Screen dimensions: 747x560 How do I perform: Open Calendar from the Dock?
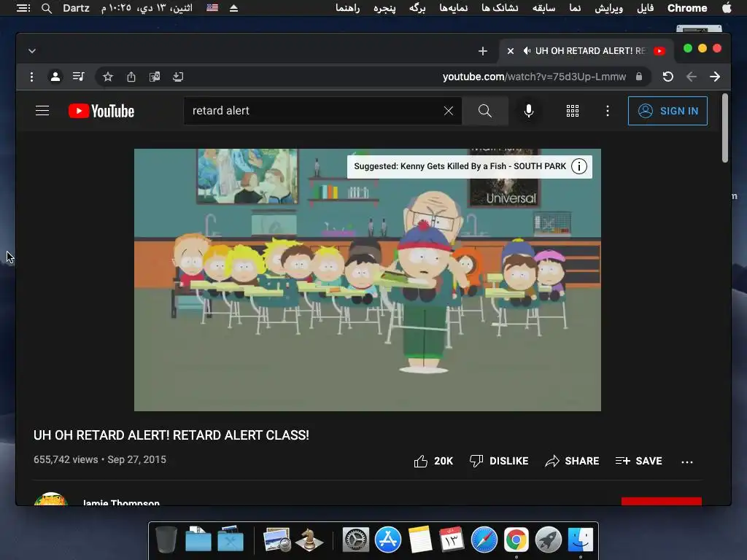pyautogui.click(x=452, y=540)
